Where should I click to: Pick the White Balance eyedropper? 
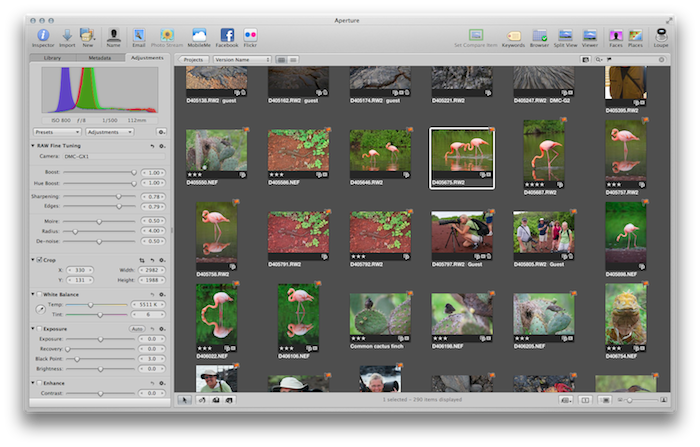[41, 309]
